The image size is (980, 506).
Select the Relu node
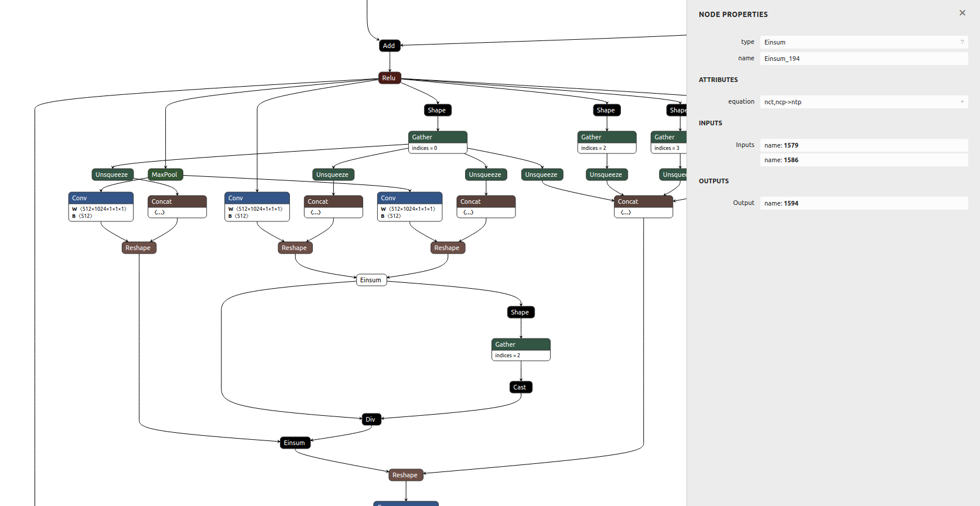click(389, 78)
